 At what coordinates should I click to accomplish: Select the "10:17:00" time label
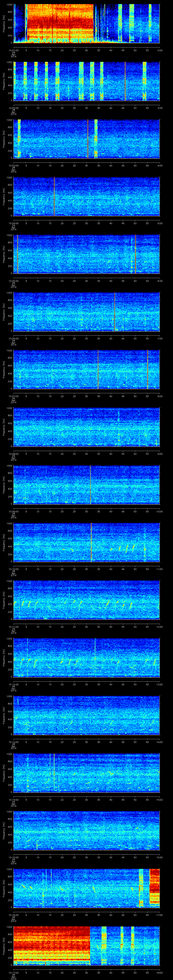13,973
